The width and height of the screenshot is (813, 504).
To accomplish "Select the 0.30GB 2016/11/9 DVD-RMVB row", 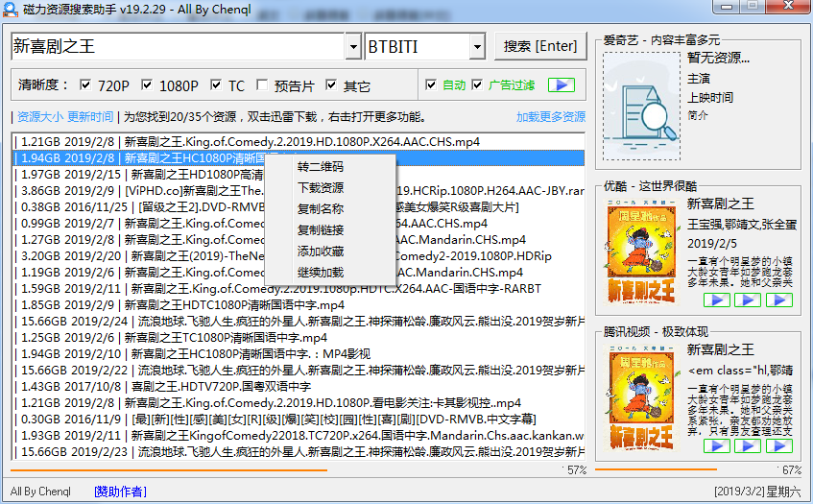I will tap(299, 420).
